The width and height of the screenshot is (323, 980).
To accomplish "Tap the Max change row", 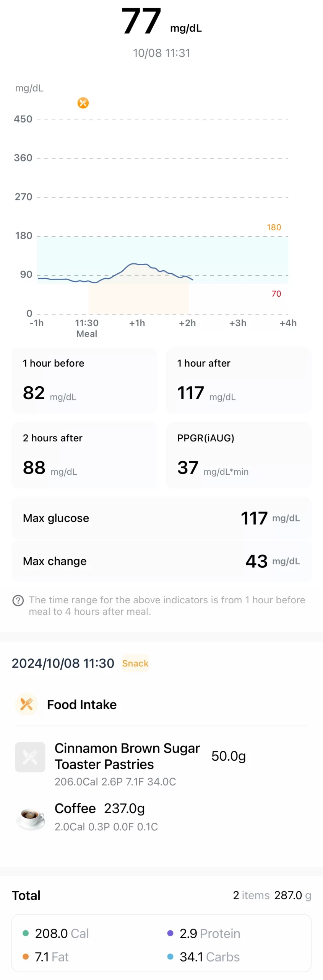I will pos(161,561).
